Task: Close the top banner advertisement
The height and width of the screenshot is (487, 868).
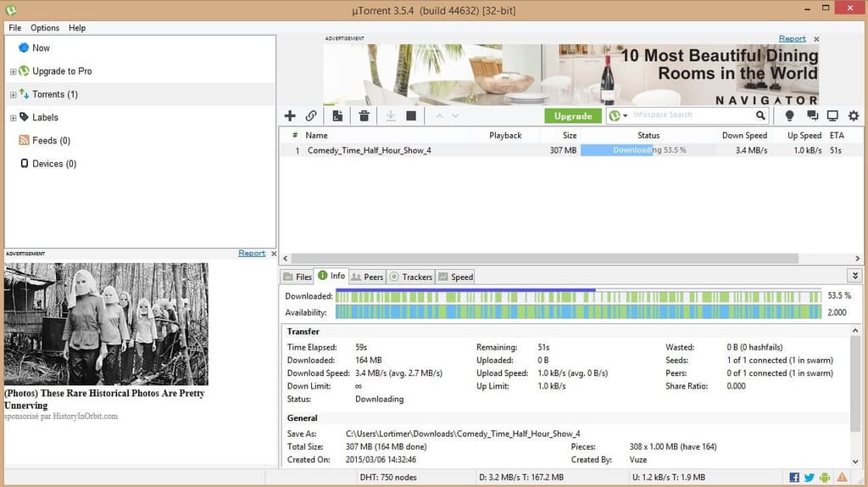Action: click(x=816, y=39)
